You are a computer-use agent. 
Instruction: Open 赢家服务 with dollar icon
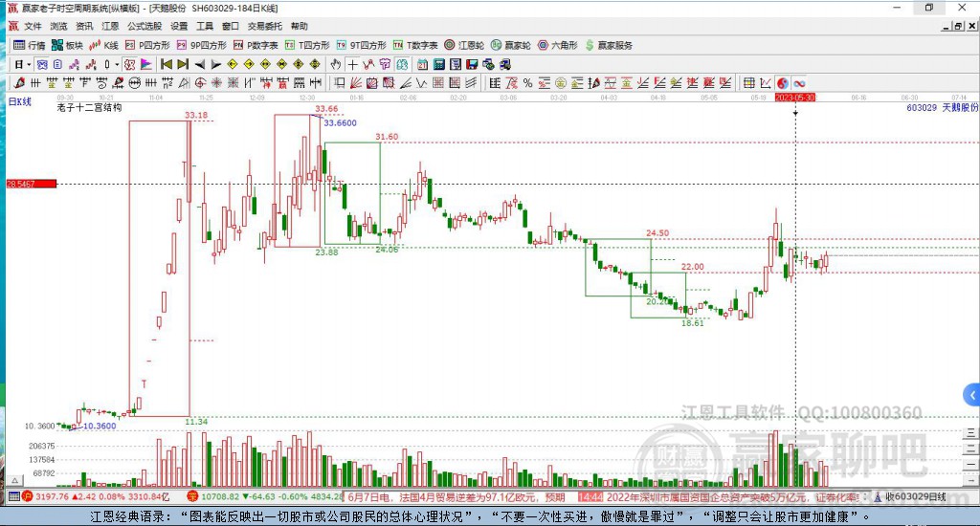(609, 45)
